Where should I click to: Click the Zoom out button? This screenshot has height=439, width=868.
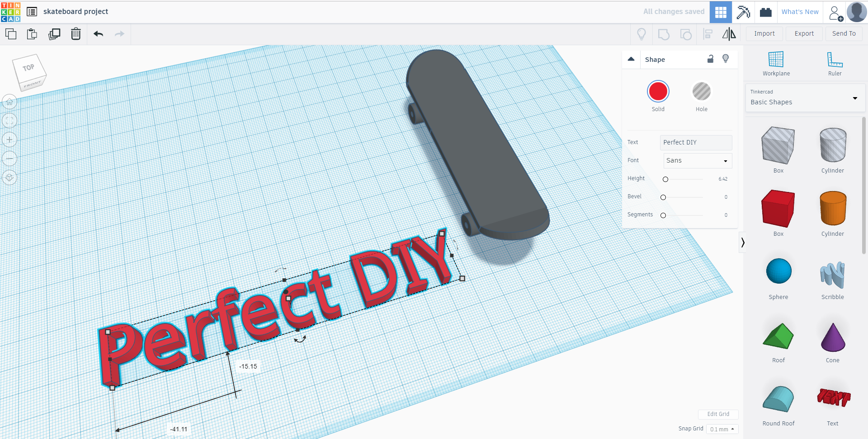coord(9,159)
